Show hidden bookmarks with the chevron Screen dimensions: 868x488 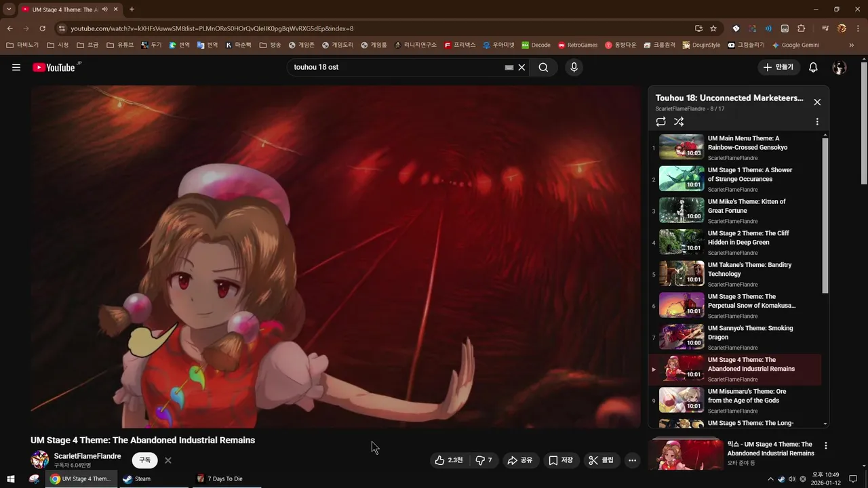[x=852, y=45]
